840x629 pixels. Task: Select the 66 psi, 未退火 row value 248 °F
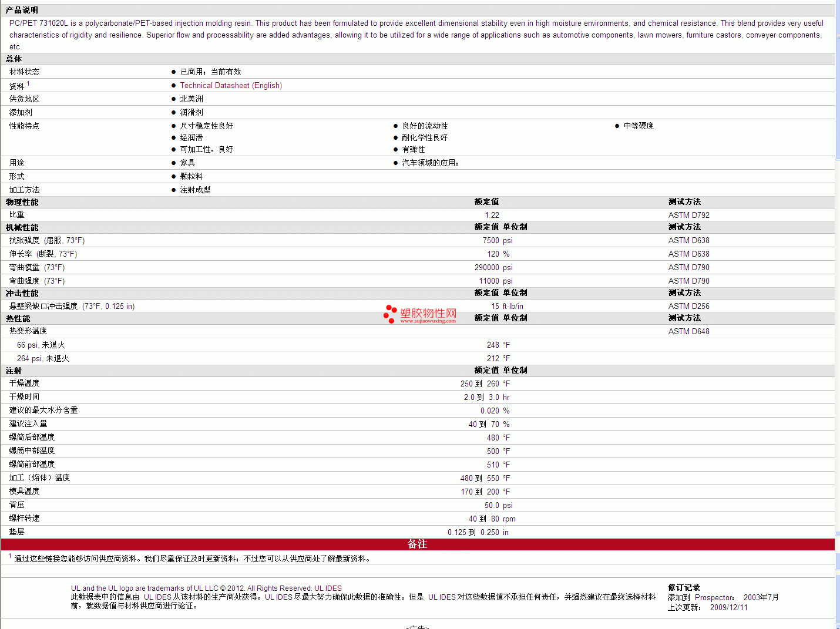point(498,345)
